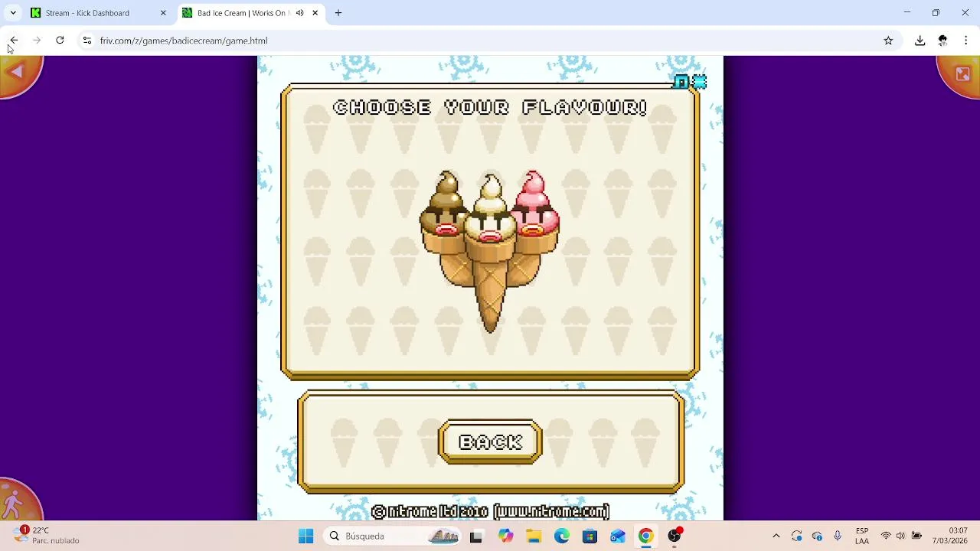Open Wi-Fi network settings icon
Screen dimensions: 980x551
tap(886, 536)
